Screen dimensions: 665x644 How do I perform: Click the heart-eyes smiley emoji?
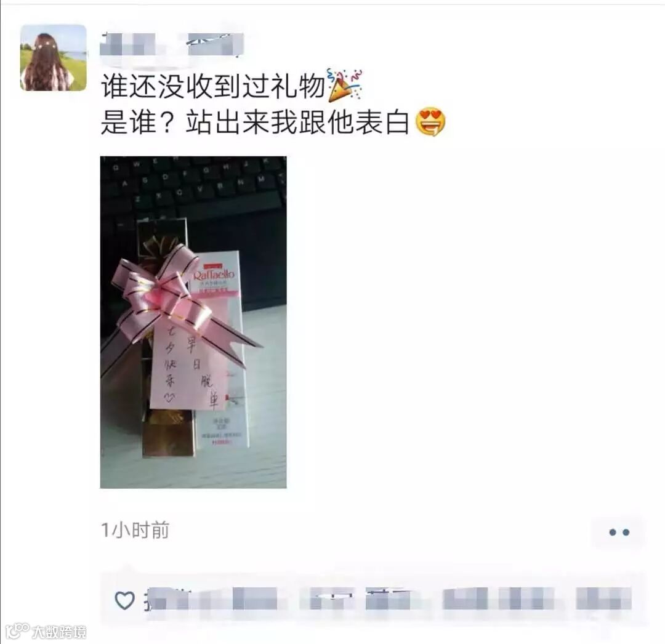(430, 122)
